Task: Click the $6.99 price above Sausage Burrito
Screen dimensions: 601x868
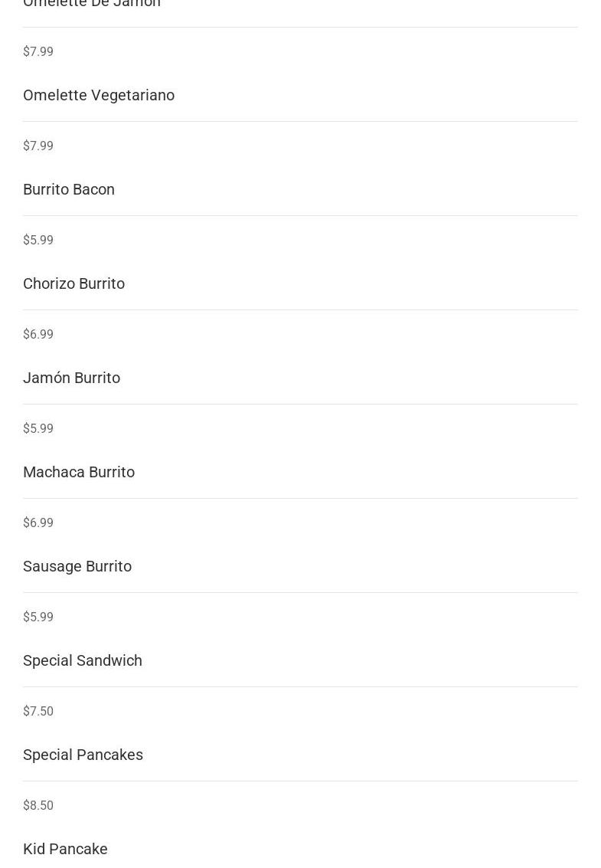Action: pyautogui.click(x=38, y=522)
